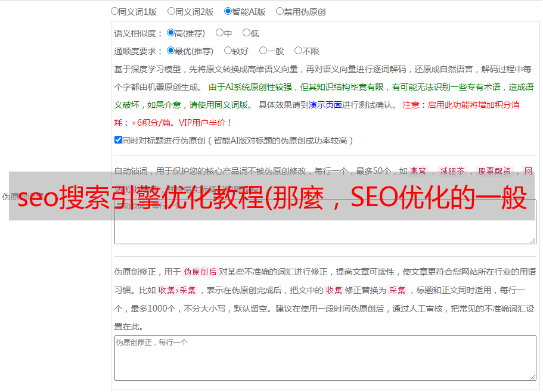Click the red 注意：启用此功能将增加积分消 warning
Image resolution: width=543 pixels, height=392 pixels.
pos(461,105)
